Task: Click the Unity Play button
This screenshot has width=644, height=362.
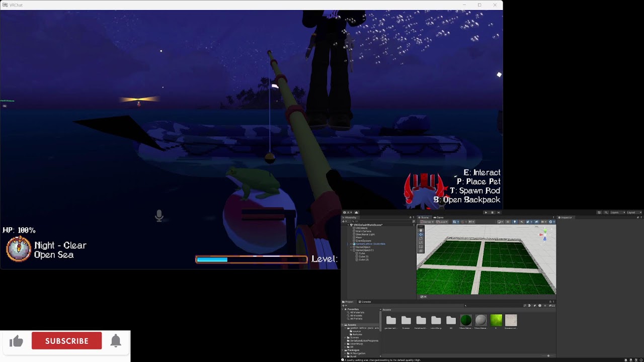Action: [486, 212]
